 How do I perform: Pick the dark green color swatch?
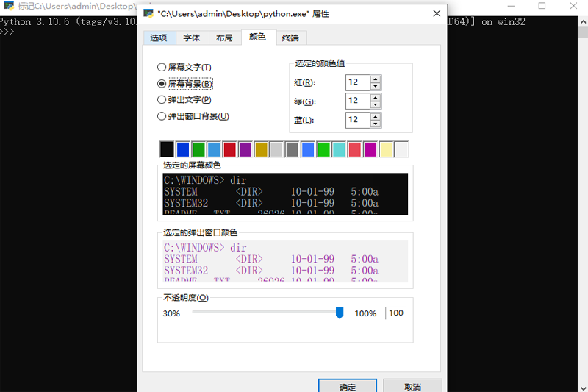point(198,149)
